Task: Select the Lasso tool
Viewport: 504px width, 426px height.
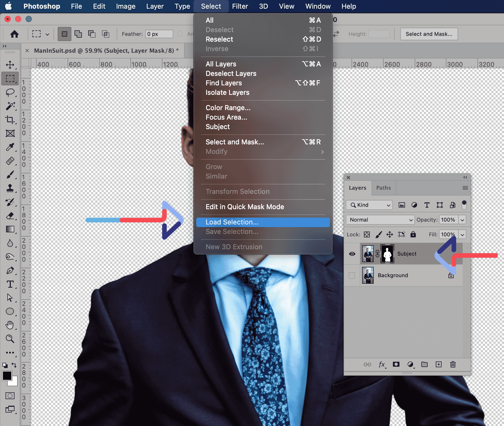Action: (x=10, y=92)
